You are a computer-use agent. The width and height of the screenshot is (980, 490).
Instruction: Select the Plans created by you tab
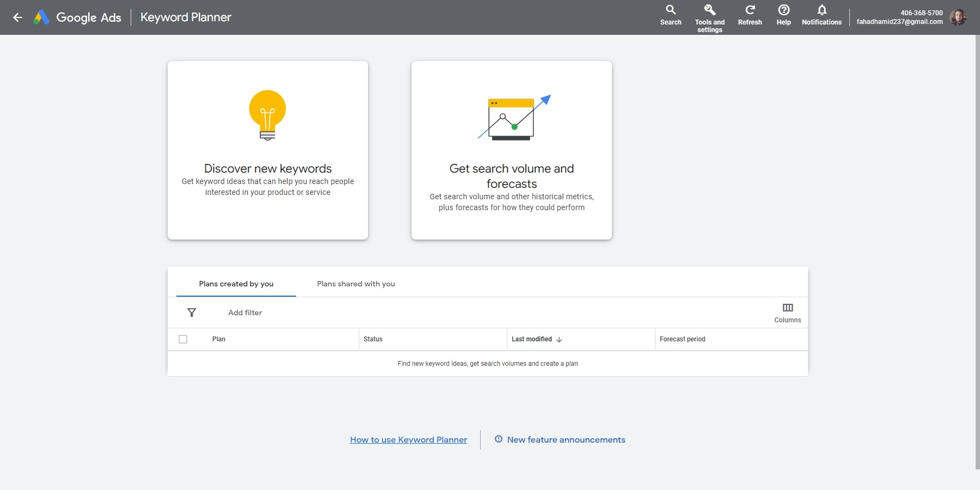tap(236, 284)
